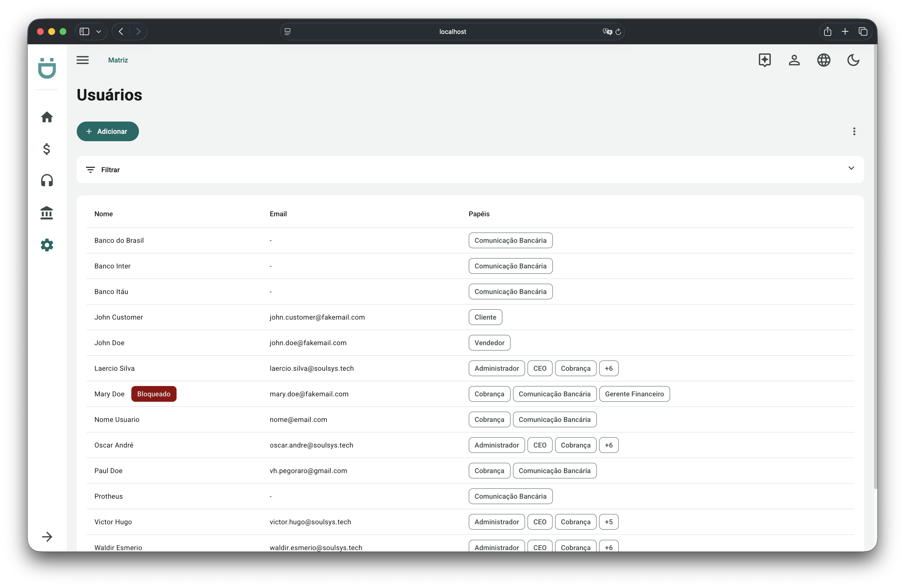Open the headphones support section
The image size is (905, 588).
pos(47,181)
